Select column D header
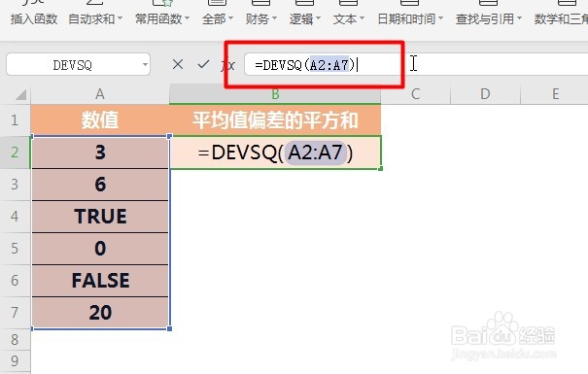This screenshot has width=588, height=374. coord(485,94)
